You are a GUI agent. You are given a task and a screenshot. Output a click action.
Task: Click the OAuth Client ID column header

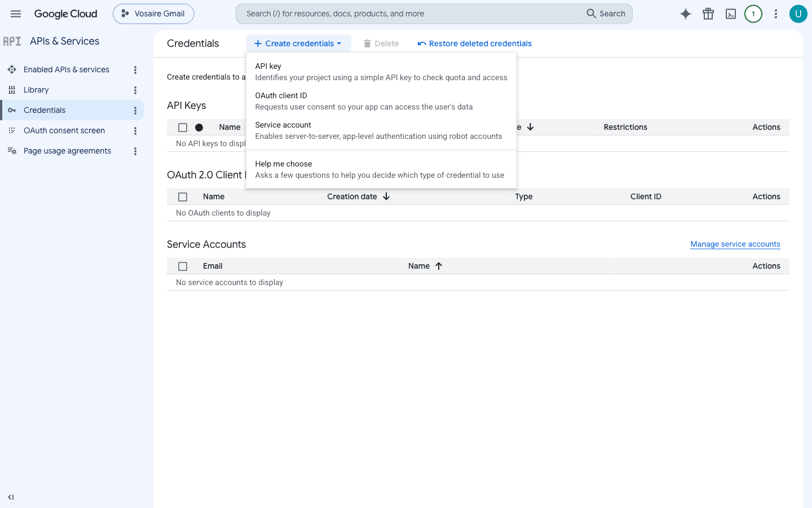tap(646, 196)
